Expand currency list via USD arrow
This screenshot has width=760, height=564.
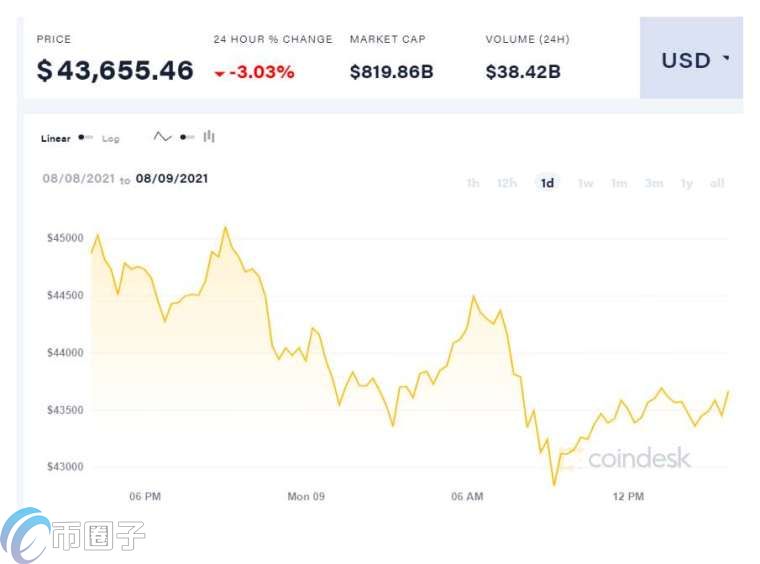click(x=726, y=58)
